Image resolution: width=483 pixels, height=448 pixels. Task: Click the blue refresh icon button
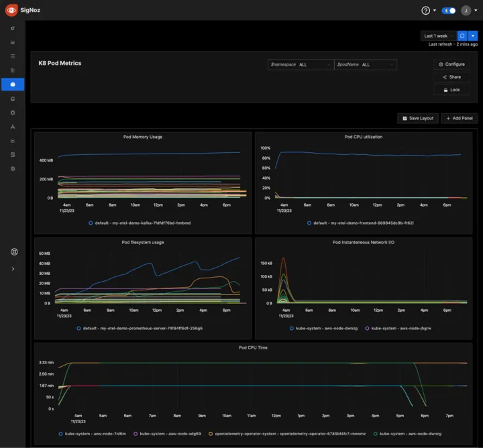(x=462, y=36)
